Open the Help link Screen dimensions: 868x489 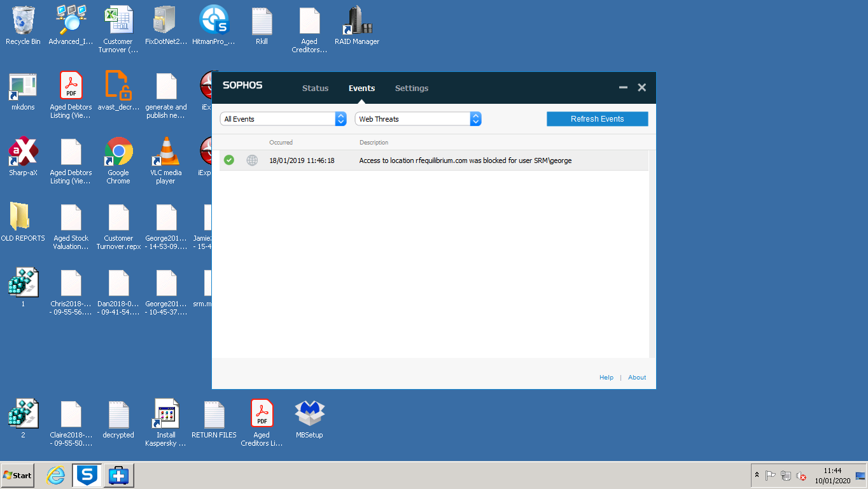[x=606, y=378]
